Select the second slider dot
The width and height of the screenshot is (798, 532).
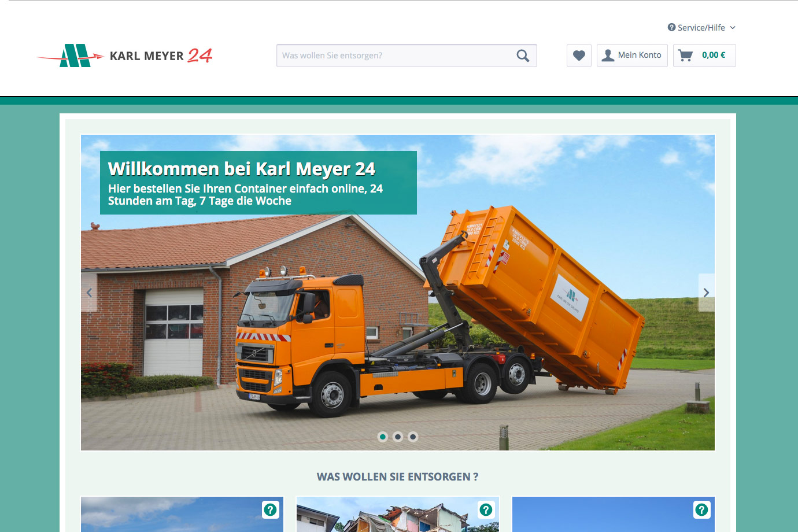tap(398, 437)
